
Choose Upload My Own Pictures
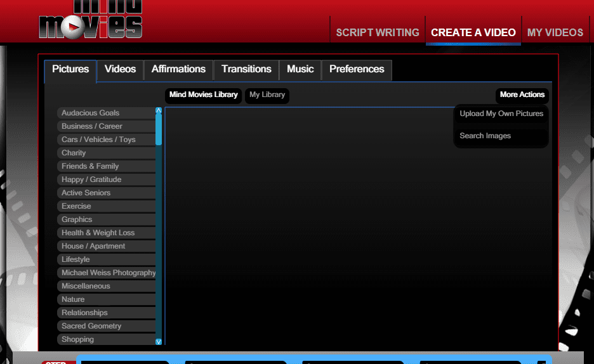pyautogui.click(x=501, y=114)
